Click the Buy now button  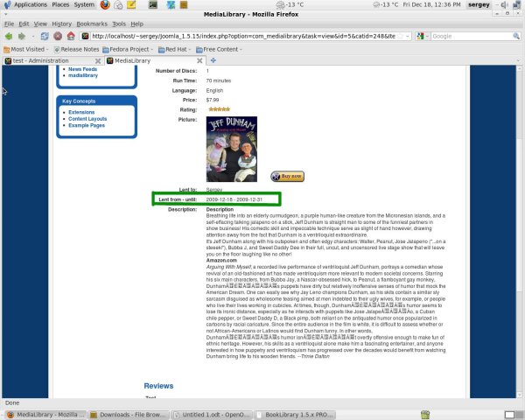tap(287, 176)
